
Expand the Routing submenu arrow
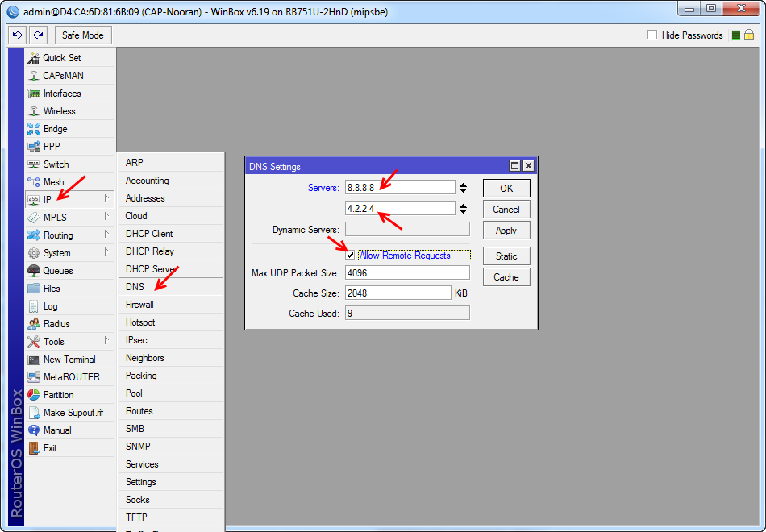click(106, 235)
